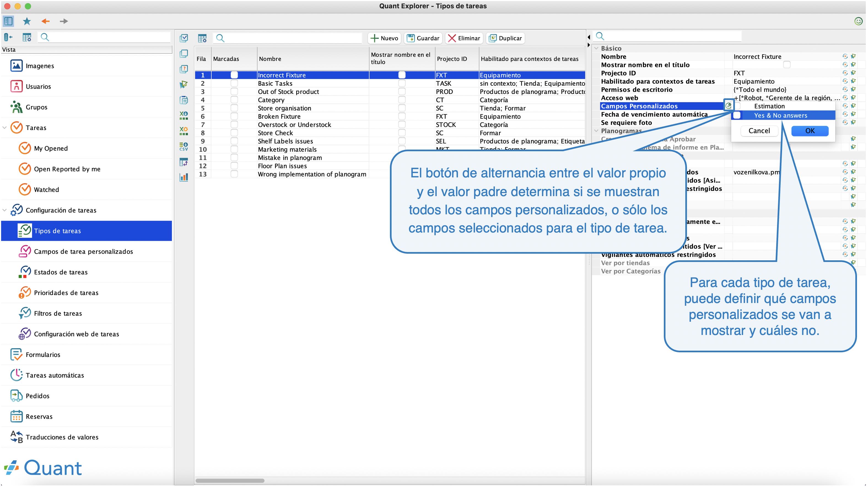
Task: Confirm custom fields with OK button
Action: point(810,131)
